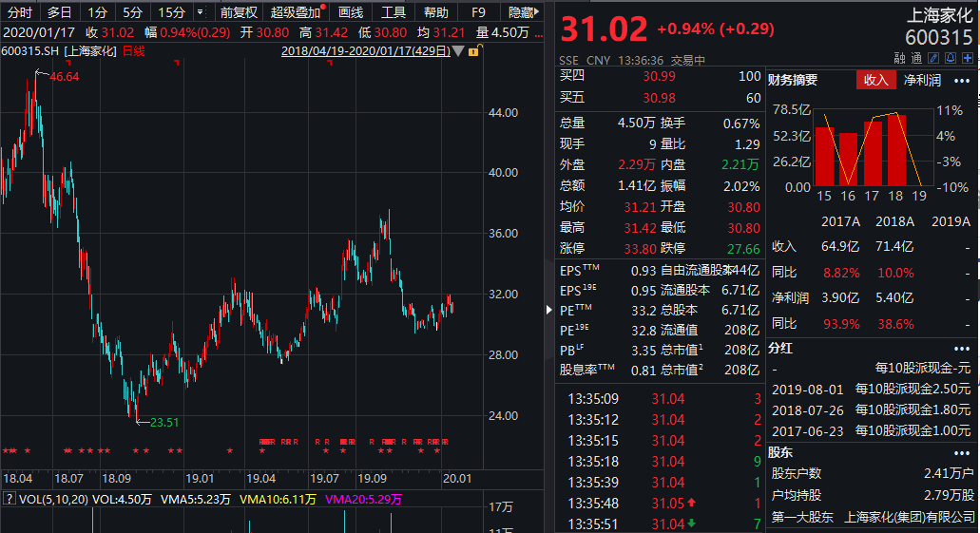Image resolution: width=980 pixels, height=533 pixels.
Task: Collapse the side panel with the arrow
Action: pyautogui.click(x=548, y=310)
